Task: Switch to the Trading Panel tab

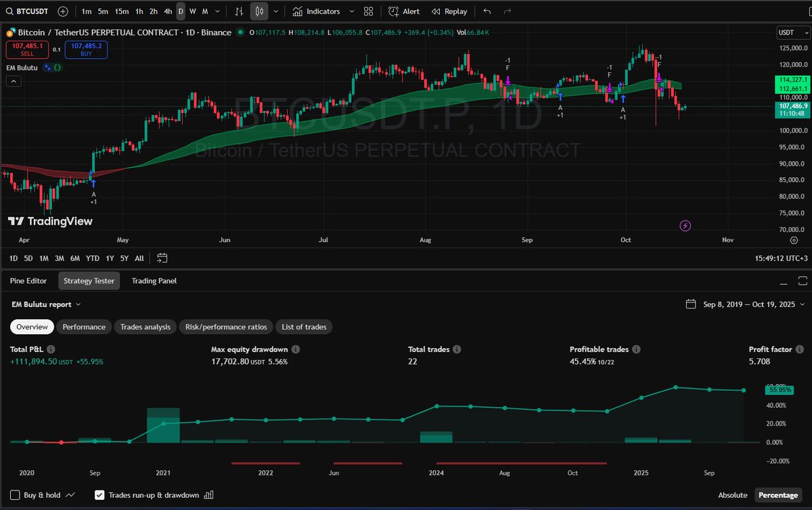Action: coord(154,281)
